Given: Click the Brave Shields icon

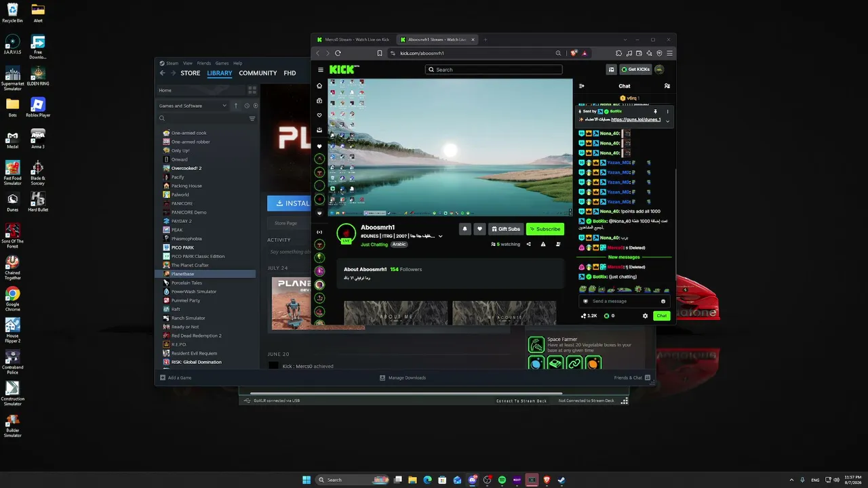Looking at the screenshot, I should click(x=574, y=53).
